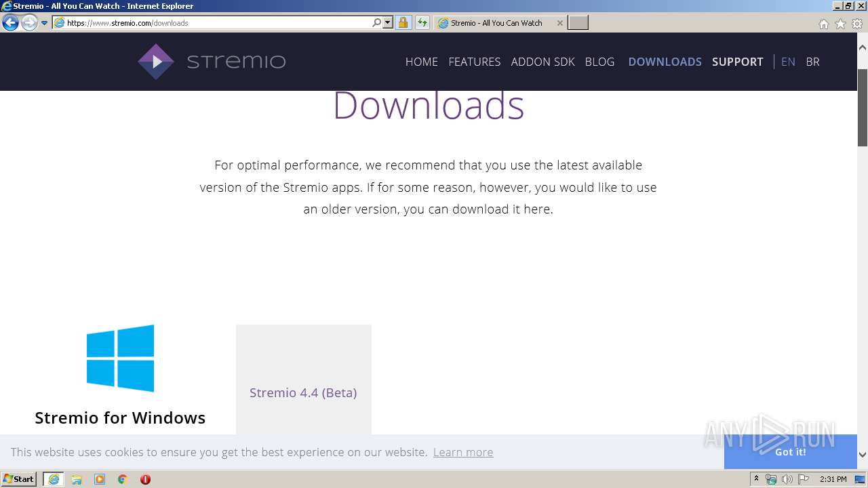Click the Home icon in the browser toolbar

(823, 24)
